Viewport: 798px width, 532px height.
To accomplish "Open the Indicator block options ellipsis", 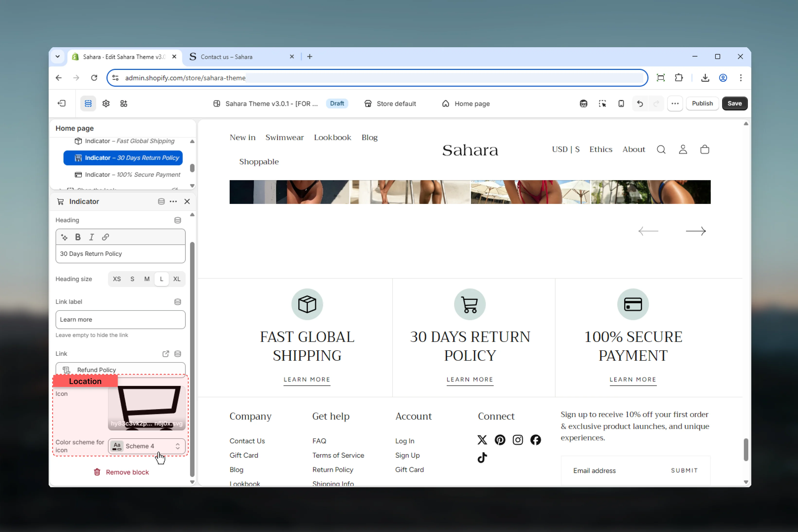I will (173, 202).
